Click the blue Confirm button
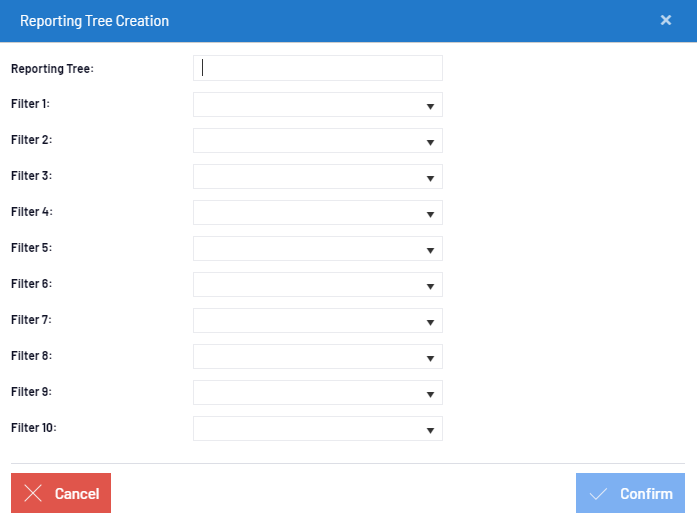Viewport: 697px width, 520px height. 630,493
